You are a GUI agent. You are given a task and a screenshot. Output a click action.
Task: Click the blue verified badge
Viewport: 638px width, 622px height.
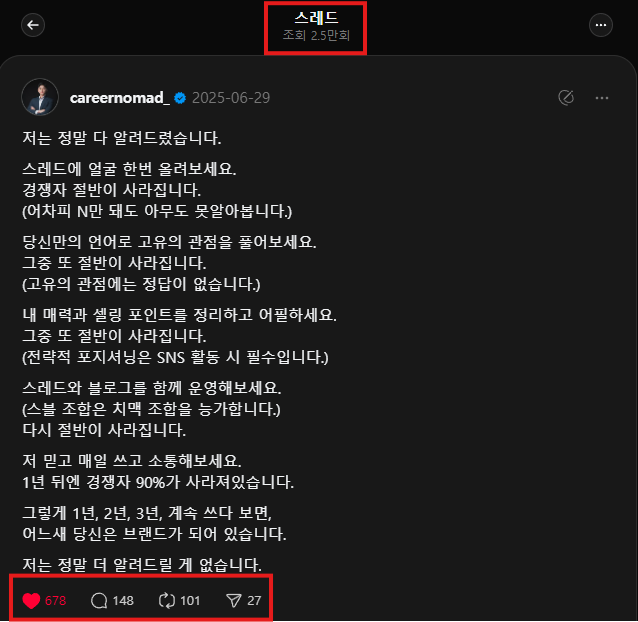pos(180,98)
